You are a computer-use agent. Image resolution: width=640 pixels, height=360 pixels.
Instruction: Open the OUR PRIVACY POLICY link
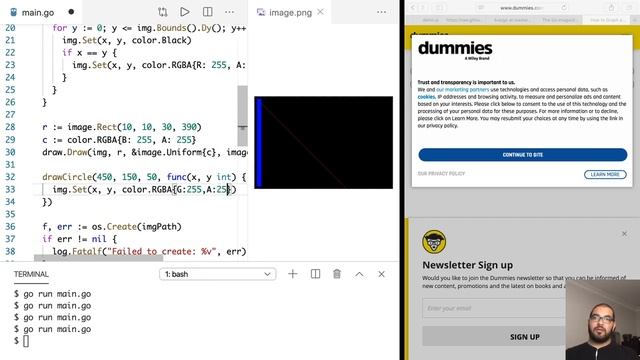(x=441, y=173)
